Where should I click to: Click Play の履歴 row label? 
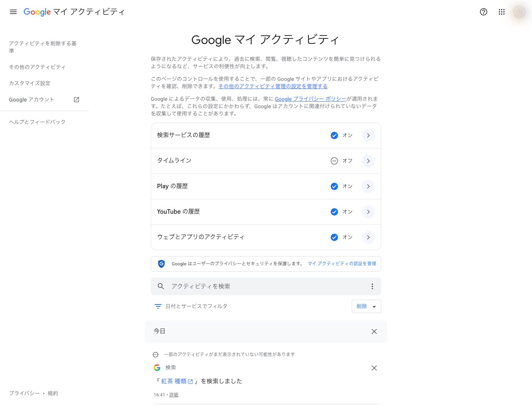click(173, 186)
